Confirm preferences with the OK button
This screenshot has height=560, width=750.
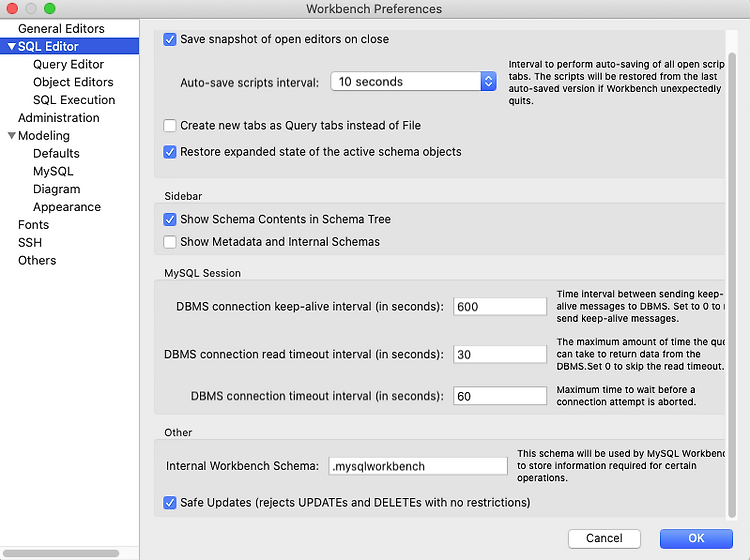pos(696,538)
